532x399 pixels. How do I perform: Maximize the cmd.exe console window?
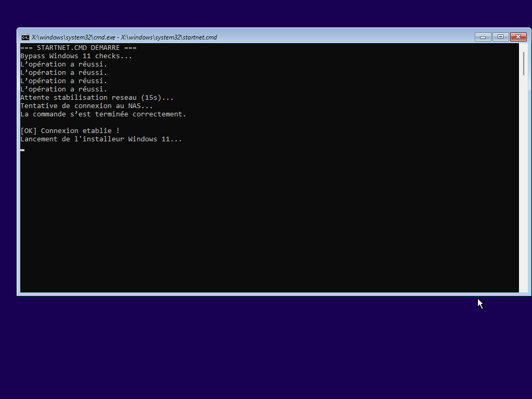(x=500, y=37)
